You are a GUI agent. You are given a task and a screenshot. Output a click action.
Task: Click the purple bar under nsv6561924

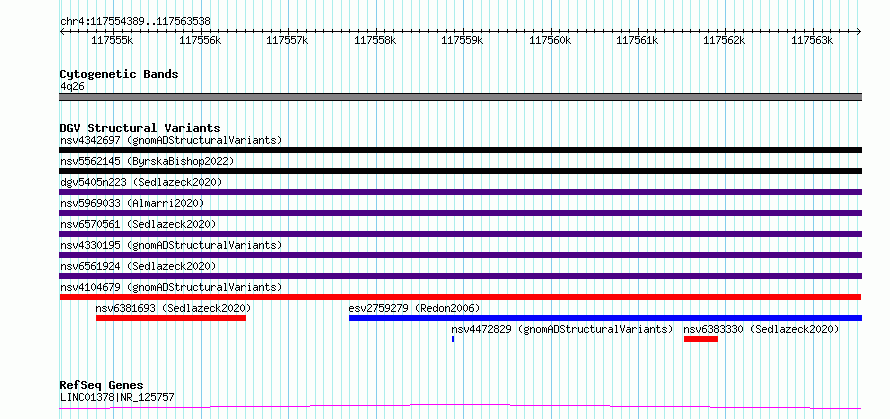[x=461, y=276]
